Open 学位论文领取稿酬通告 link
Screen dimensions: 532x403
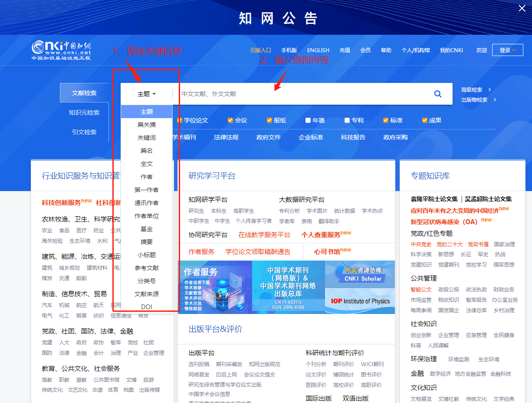click(x=258, y=252)
